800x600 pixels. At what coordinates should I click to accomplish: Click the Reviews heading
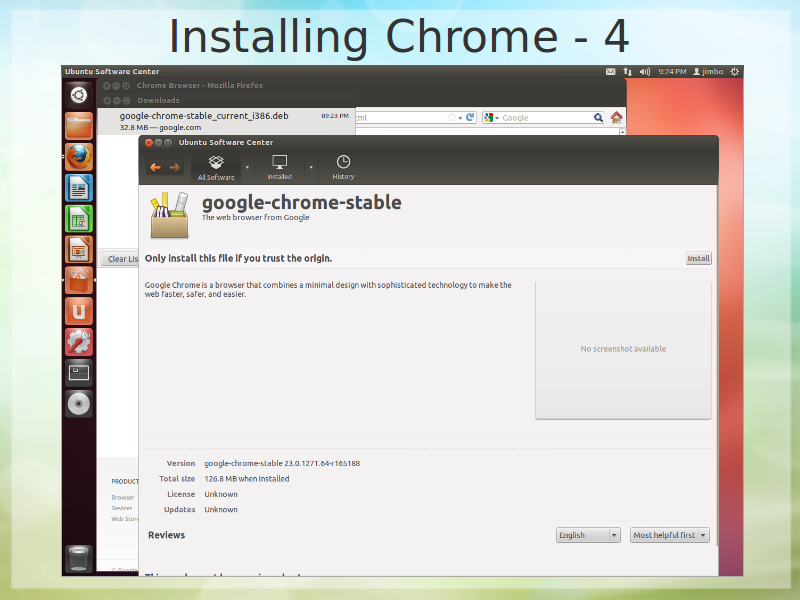166,535
